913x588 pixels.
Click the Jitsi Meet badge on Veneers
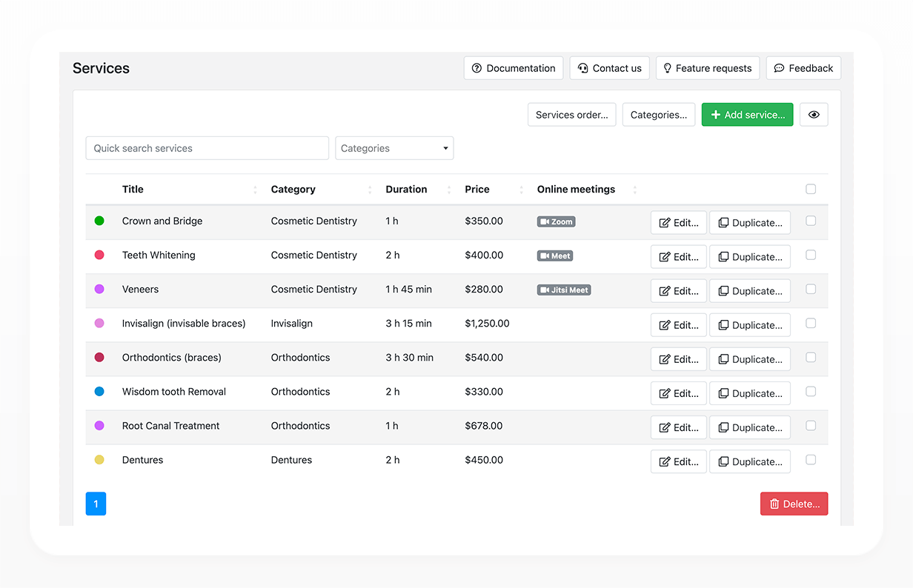click(564, 290)
